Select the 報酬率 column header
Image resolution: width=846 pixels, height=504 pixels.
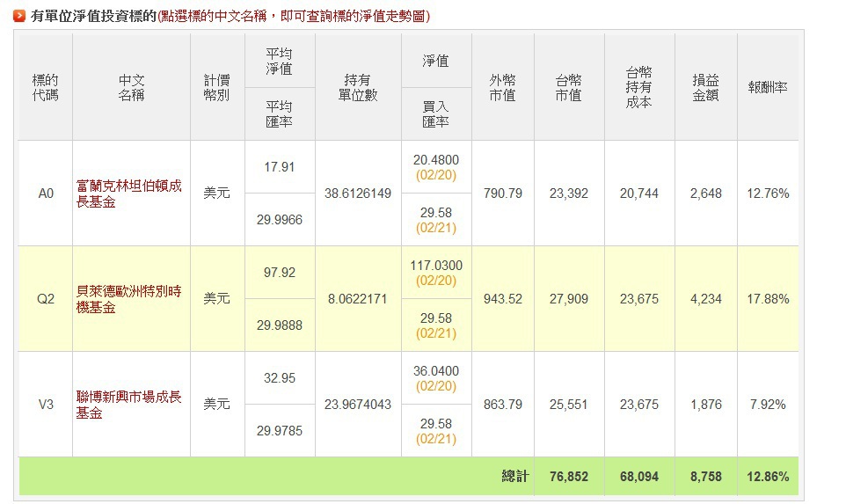767,87
